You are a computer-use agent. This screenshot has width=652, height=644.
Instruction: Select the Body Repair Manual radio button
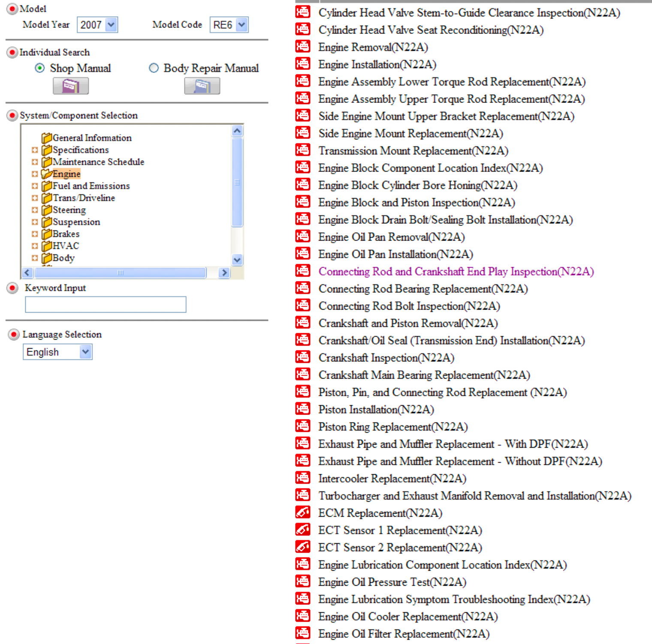154,68
